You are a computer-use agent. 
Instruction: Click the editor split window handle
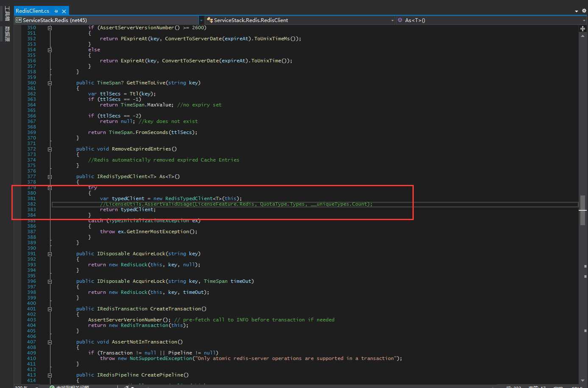tap(583, 28)
